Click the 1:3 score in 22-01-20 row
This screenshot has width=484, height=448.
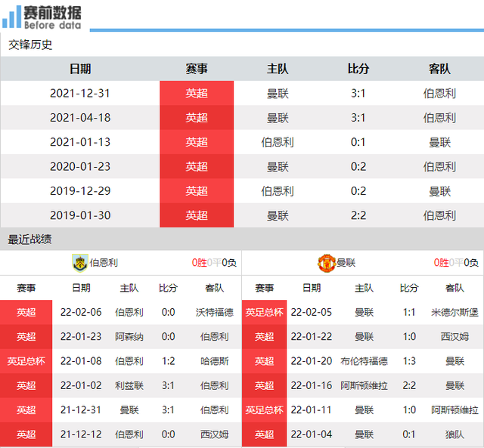[x=409, y=361]
